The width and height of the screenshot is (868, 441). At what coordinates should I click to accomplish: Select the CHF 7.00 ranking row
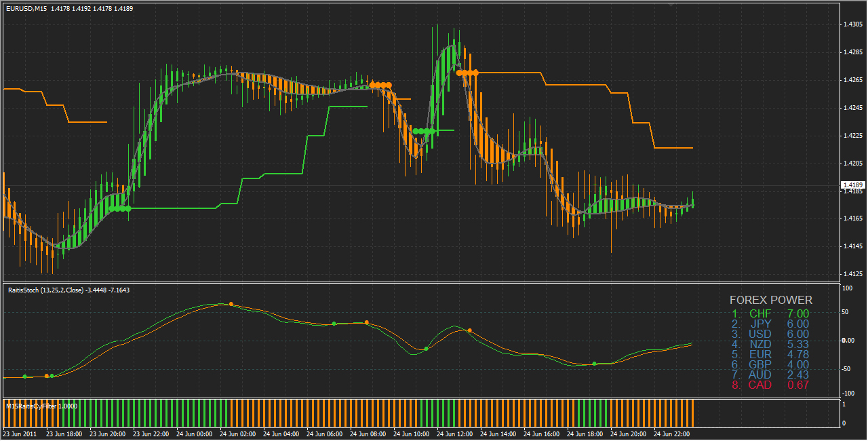(x=770, y=313)
